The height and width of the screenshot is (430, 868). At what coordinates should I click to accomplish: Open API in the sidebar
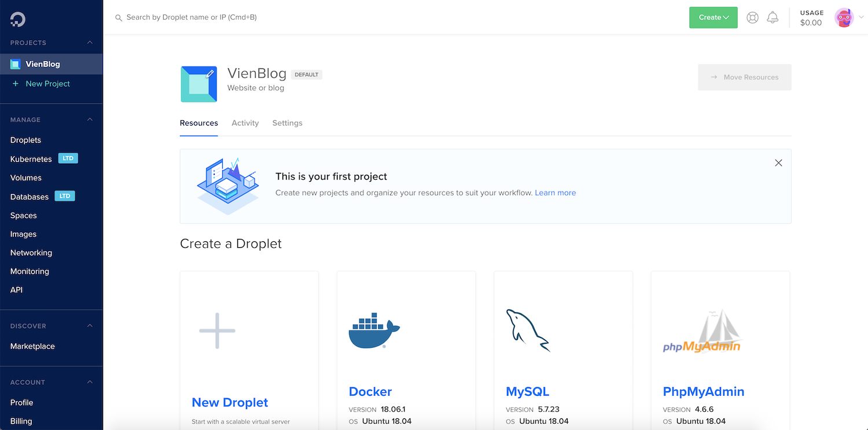coord(16,290)
